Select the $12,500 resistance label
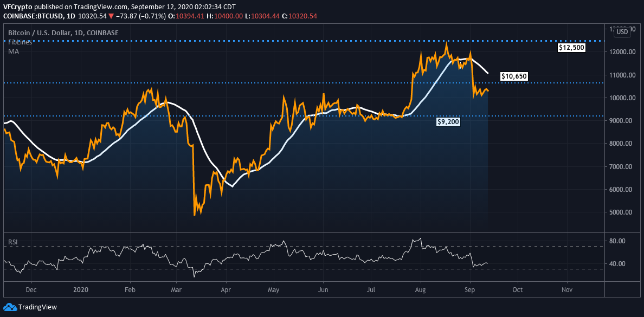The width and height of the screenshot is (644, 317). click(x=571, y=48)
